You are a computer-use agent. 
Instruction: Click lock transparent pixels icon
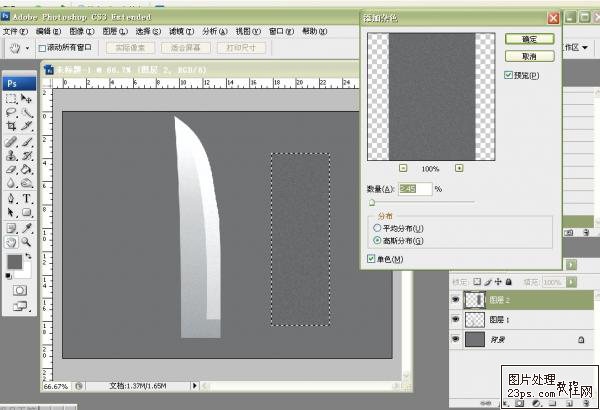point(477,282)
